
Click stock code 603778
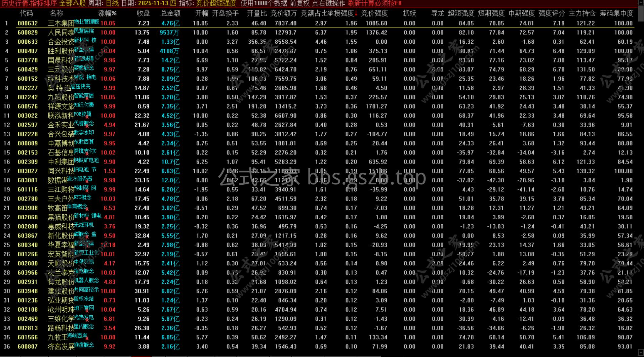coord(28,60)
